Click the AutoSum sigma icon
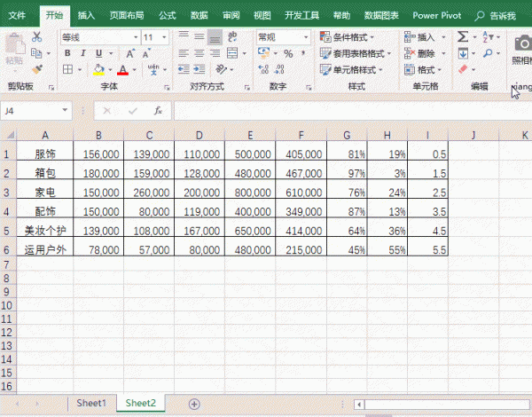Image resolution: width=532 pixels, height=417 pixels. point(463,36)
